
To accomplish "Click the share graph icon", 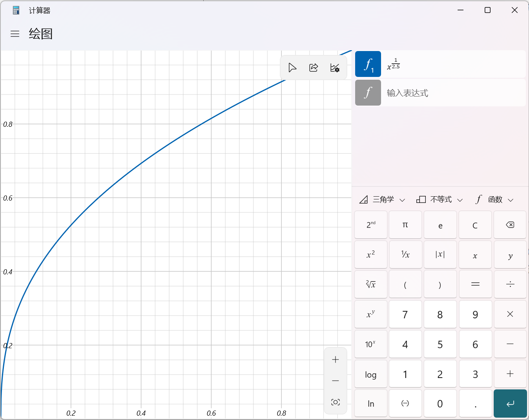I will [x=314, y=68].
